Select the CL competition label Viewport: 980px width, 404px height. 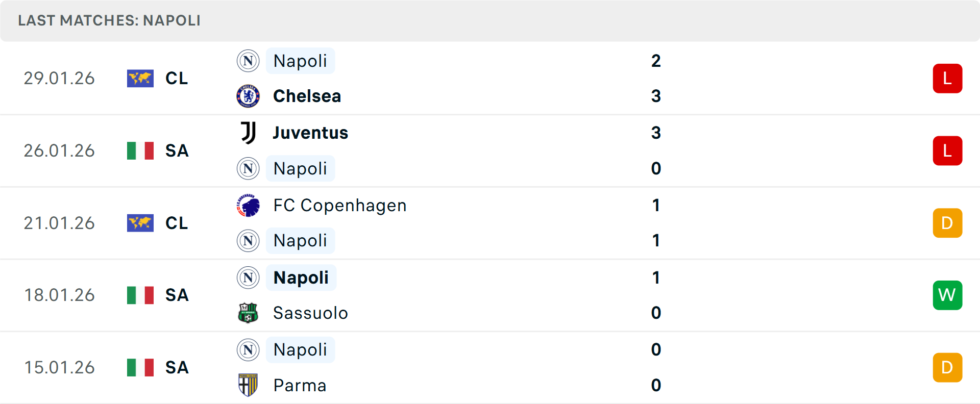[x=176, y=79]
